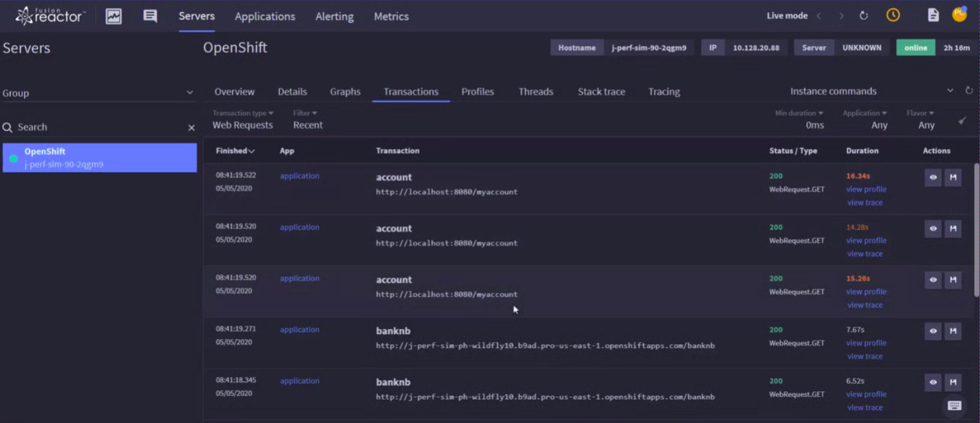The image size is (980, 423).
Task: Switch to the Profiles tab
Action: (x=478, y=92)
